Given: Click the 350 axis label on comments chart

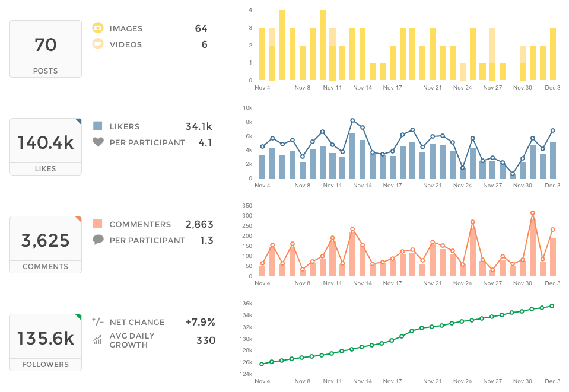Looking at the screenshot, I should (247, 206).
